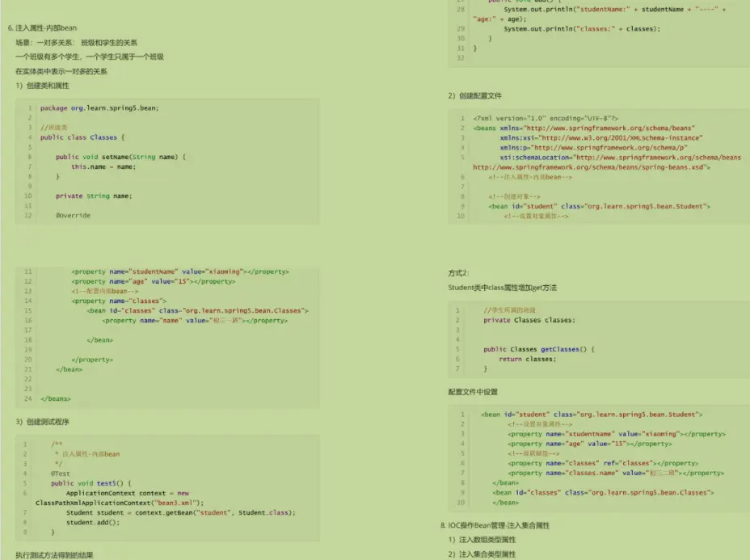
Task: Click the item "2）注入集合类型属性"
Action: point(482,554)
